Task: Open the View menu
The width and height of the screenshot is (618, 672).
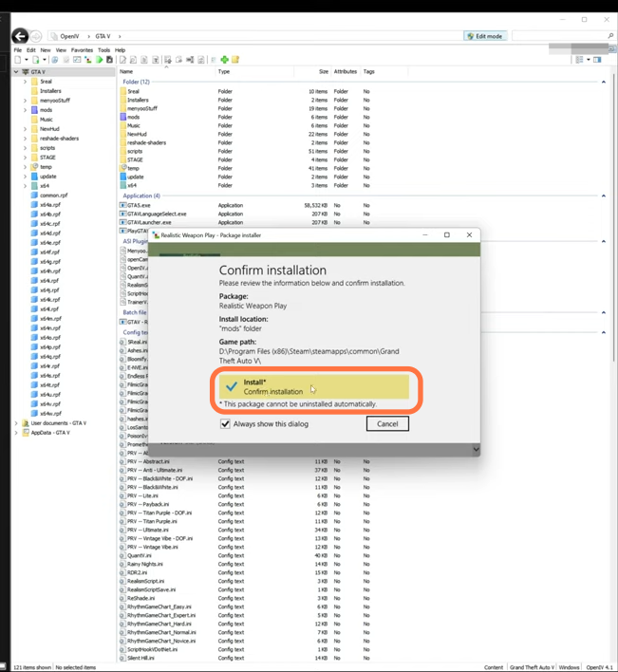Action: coord(61,50)
